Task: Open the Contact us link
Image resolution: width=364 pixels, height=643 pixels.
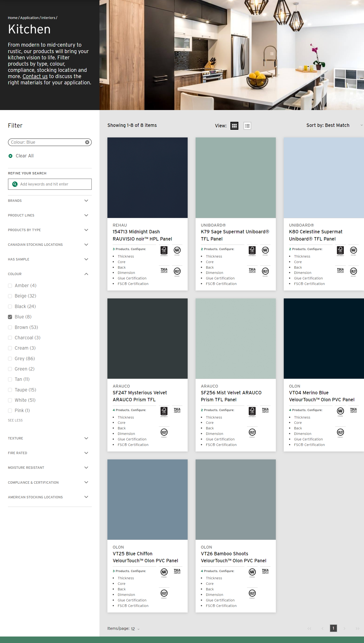Action: 35,76
